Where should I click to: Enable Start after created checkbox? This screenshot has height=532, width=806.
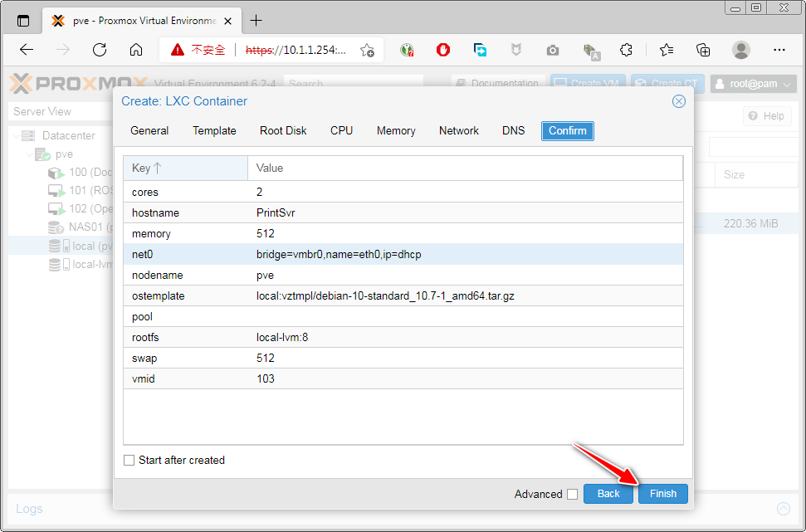click(x=129, y=460)
